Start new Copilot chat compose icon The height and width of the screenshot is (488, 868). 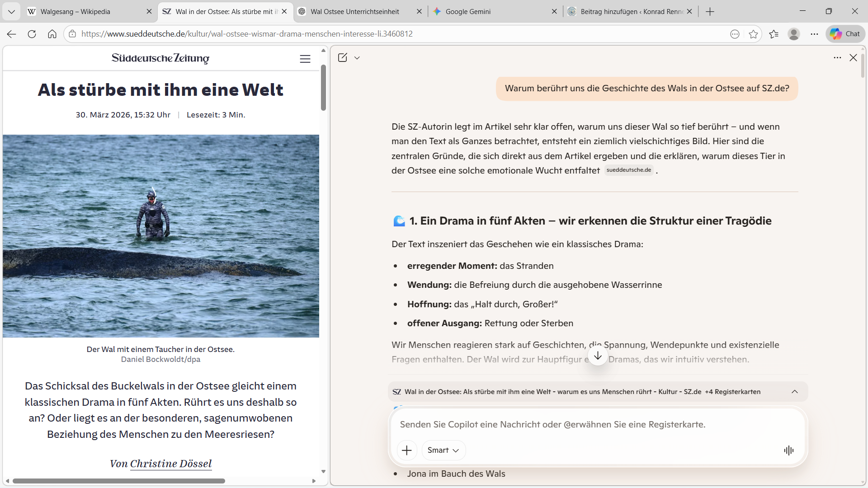tap(342, 57)
